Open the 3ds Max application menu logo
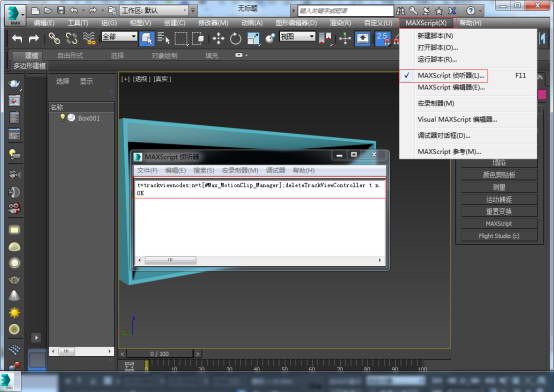 14,14
